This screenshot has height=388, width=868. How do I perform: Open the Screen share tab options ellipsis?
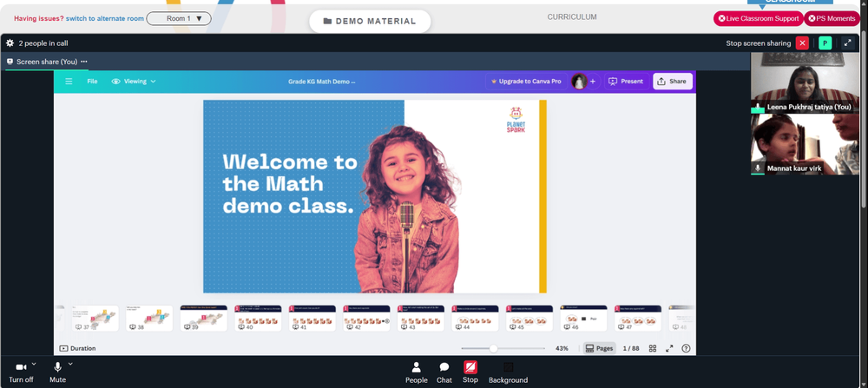click(83, 62)
